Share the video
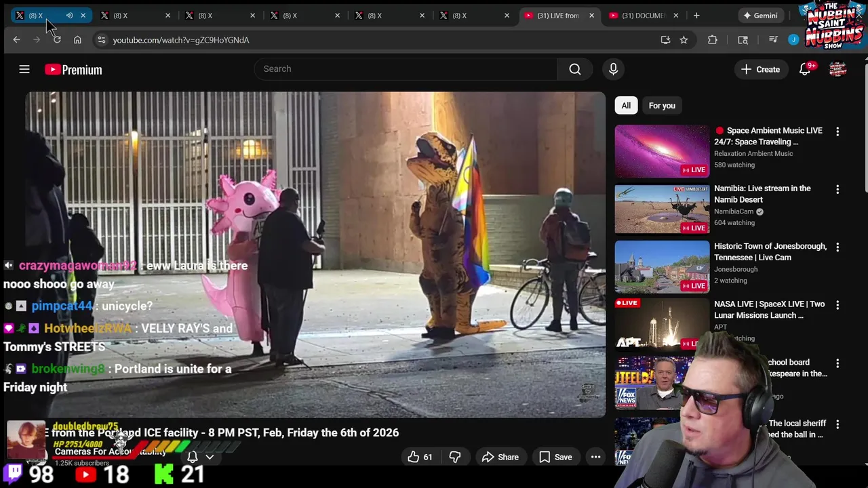Screen dimensions: 868x488 point(500,457)
